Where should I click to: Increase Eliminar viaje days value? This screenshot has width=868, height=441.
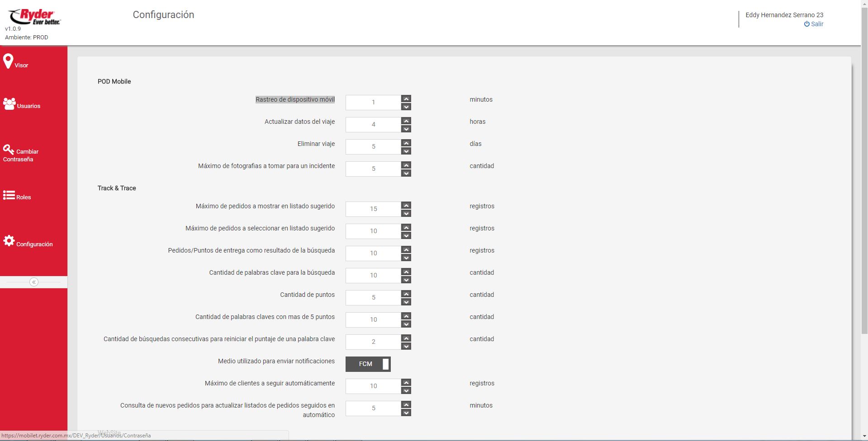tap(406, 143)
